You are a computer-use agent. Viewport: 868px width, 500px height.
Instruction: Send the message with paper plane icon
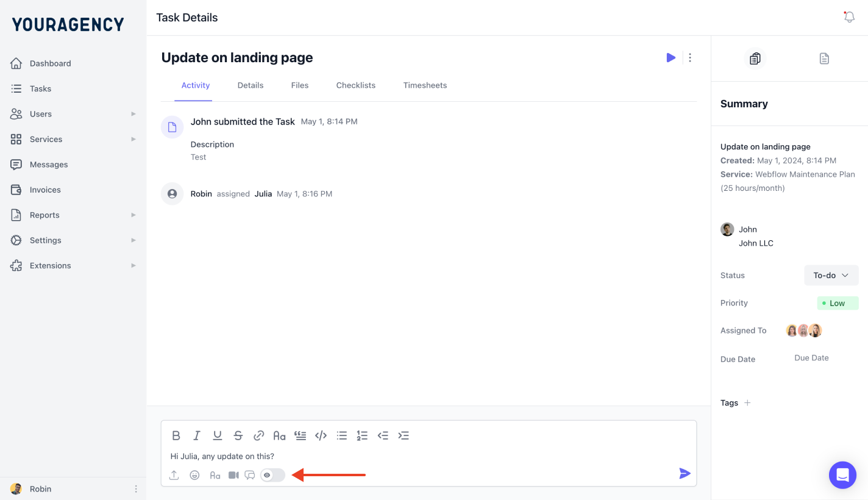(x=685, y=474)
